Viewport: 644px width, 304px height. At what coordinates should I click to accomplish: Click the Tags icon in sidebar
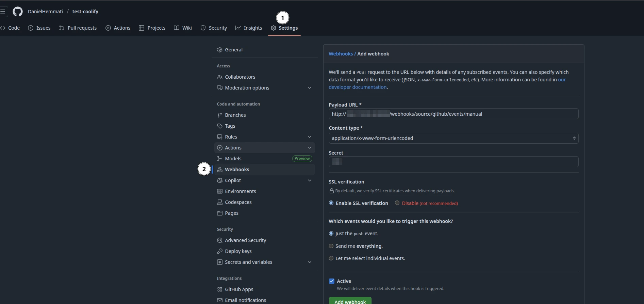(x=220, y=126)
